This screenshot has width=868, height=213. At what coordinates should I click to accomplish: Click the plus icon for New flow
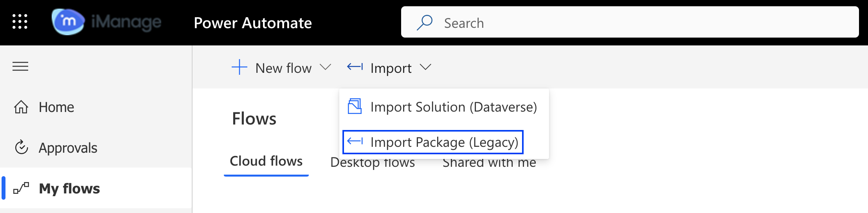tap(239, 67)
